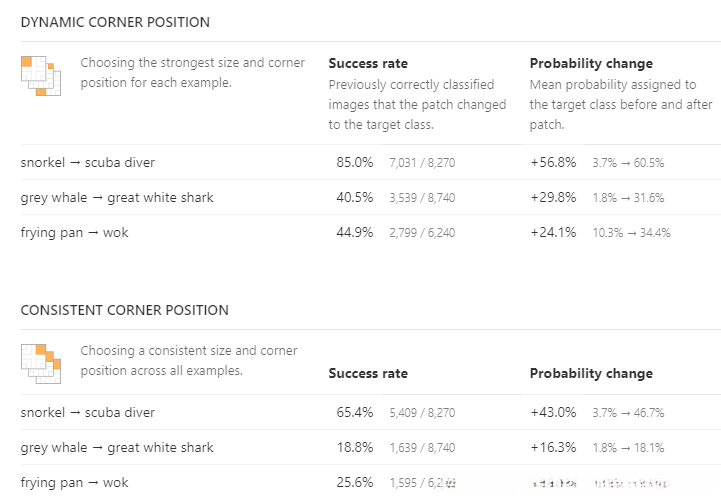Select the DYNAMIC CORNER POSITION heading
This screenshot has height=503, width=721.
point(115,22)
